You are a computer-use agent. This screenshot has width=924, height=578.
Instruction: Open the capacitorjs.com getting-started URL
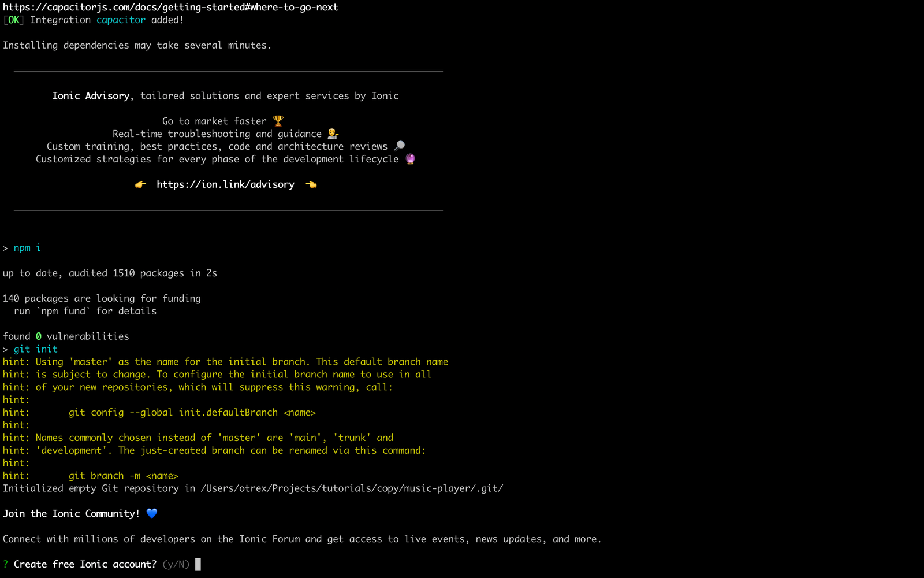[x=170, y=8]
